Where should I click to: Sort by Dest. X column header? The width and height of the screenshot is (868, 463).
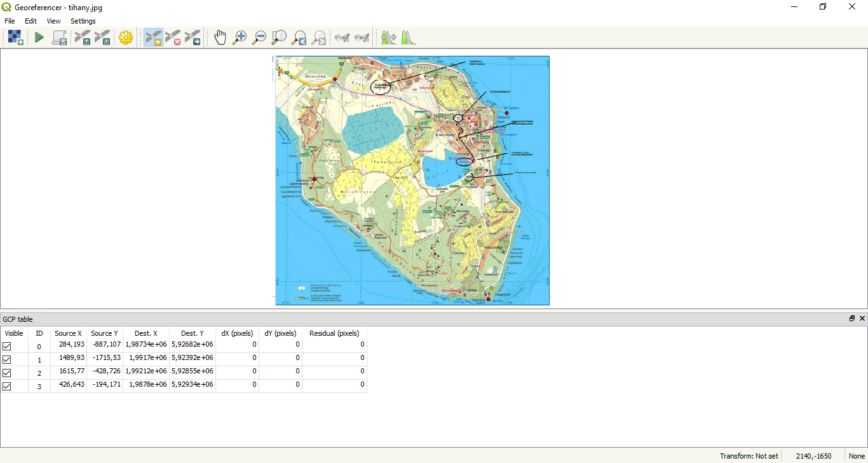point(146,333)
